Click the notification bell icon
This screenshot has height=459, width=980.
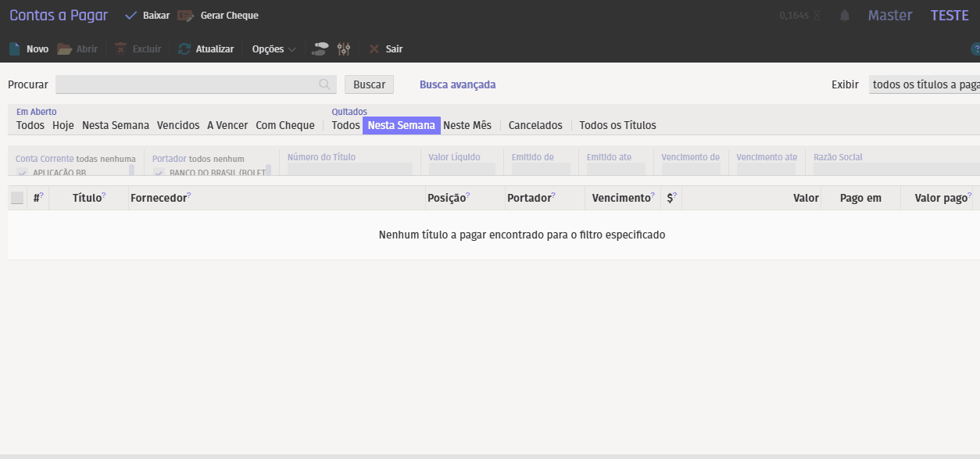pyautogui.click(x=844, y=16)
